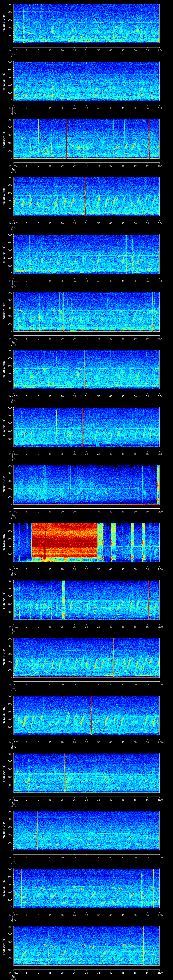
Task: Open the spectrogram panel starting at 14:14:00
Action: click(x=87, y=773)
